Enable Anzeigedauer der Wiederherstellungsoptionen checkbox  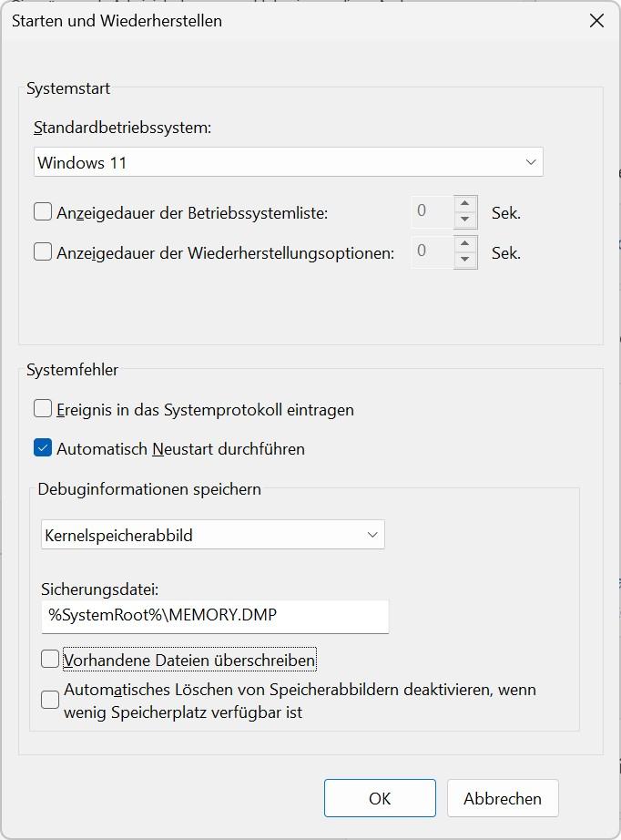(43, 252)
